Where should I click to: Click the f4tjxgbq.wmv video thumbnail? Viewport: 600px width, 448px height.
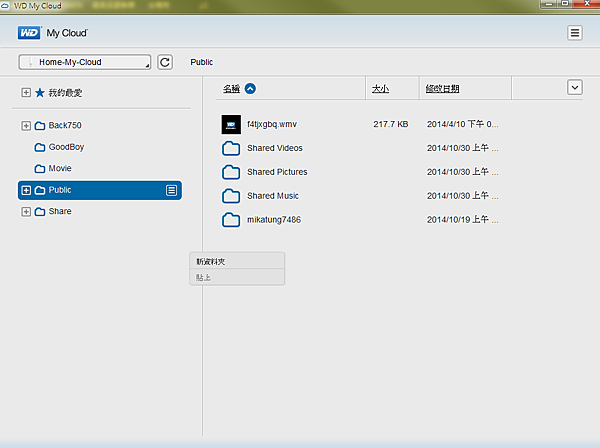231,124
